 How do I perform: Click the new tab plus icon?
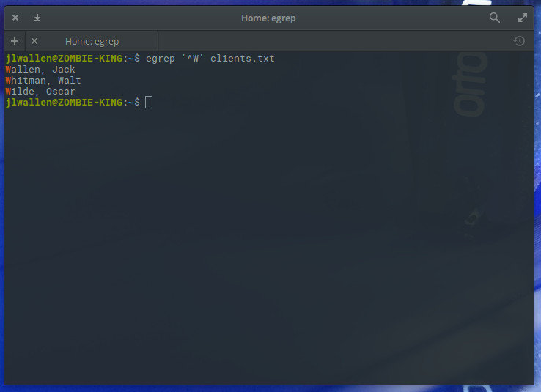(15, 41)
